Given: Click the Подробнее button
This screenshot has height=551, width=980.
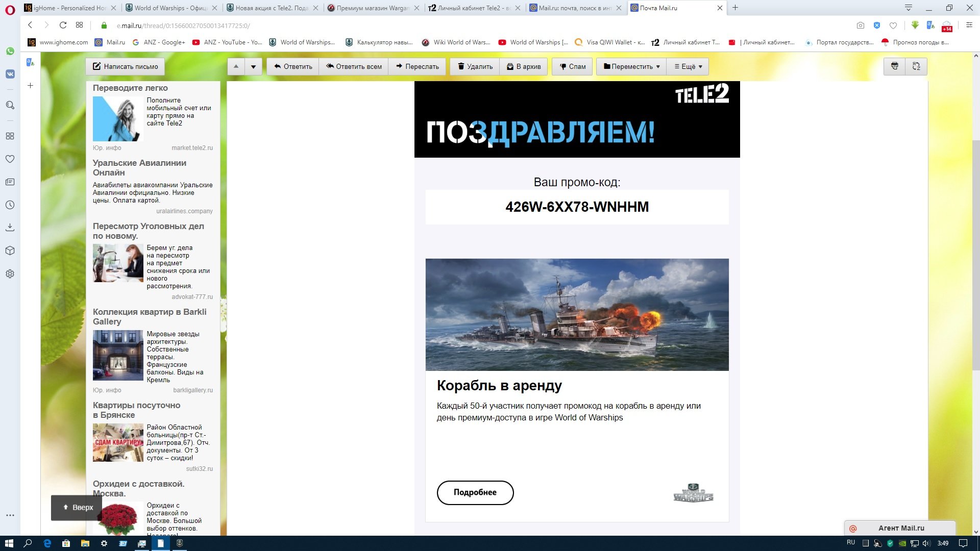Looking at the screenshot, I should coord(475,492).
